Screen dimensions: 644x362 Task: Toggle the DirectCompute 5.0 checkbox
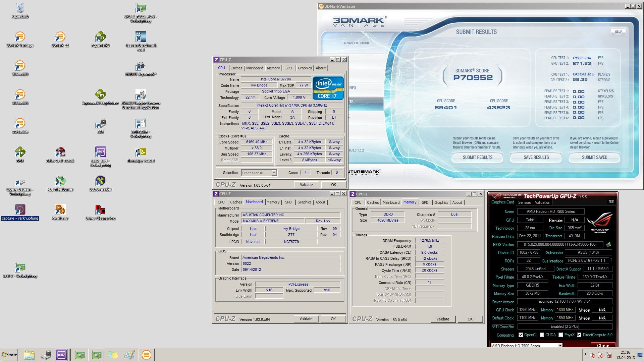(579, 335)
